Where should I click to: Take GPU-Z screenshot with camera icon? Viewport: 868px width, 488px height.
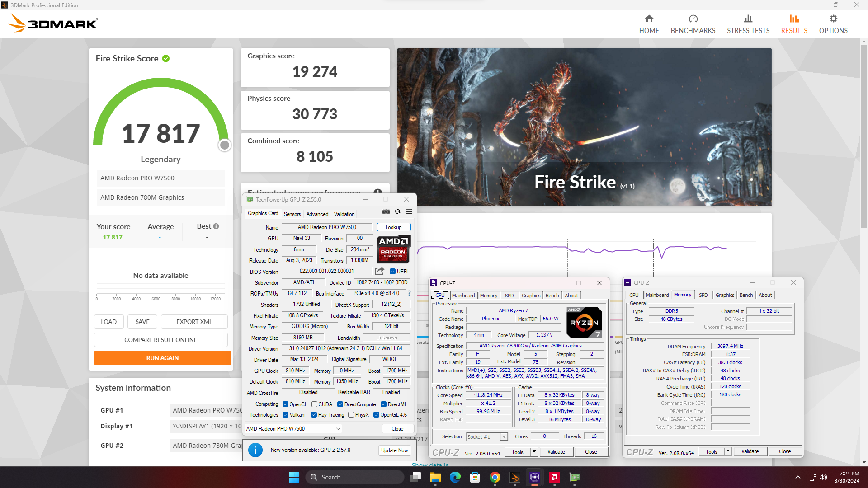386,211
